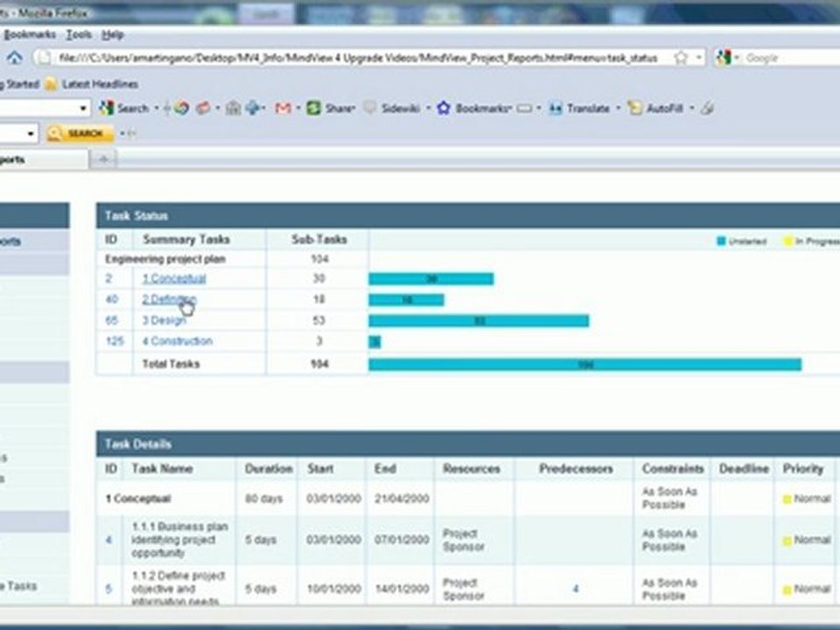Click the AutoFill toolbar icon
Viewport: 840px width, 630px height.
tap(634, 108)
